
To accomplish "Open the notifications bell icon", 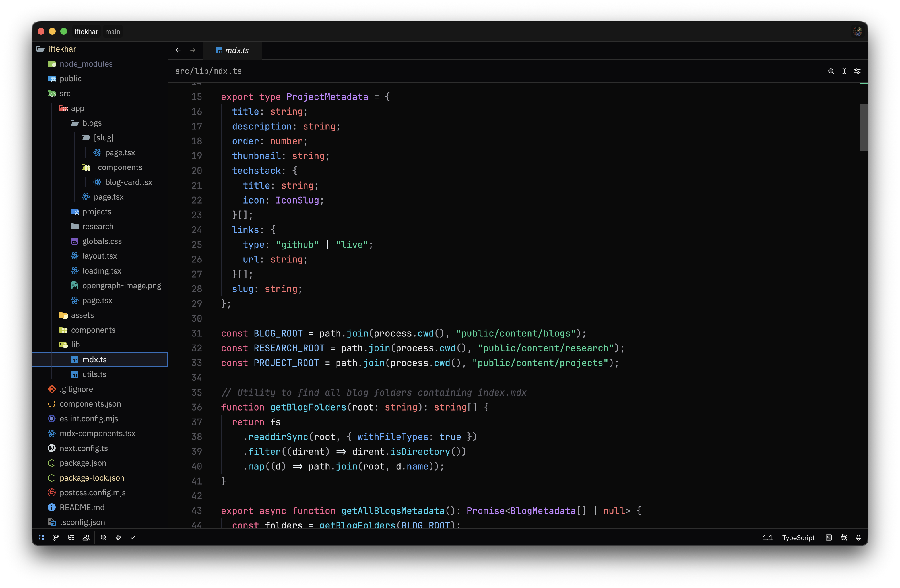I will (x=858, y=537).
